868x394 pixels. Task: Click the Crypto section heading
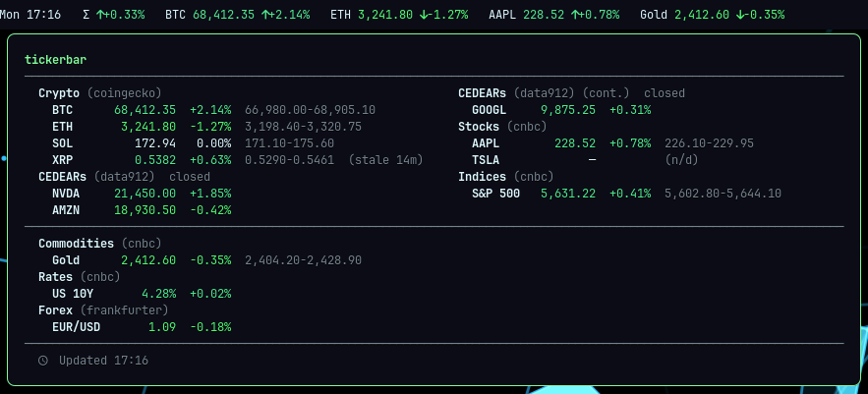click(x=59, y=93)
